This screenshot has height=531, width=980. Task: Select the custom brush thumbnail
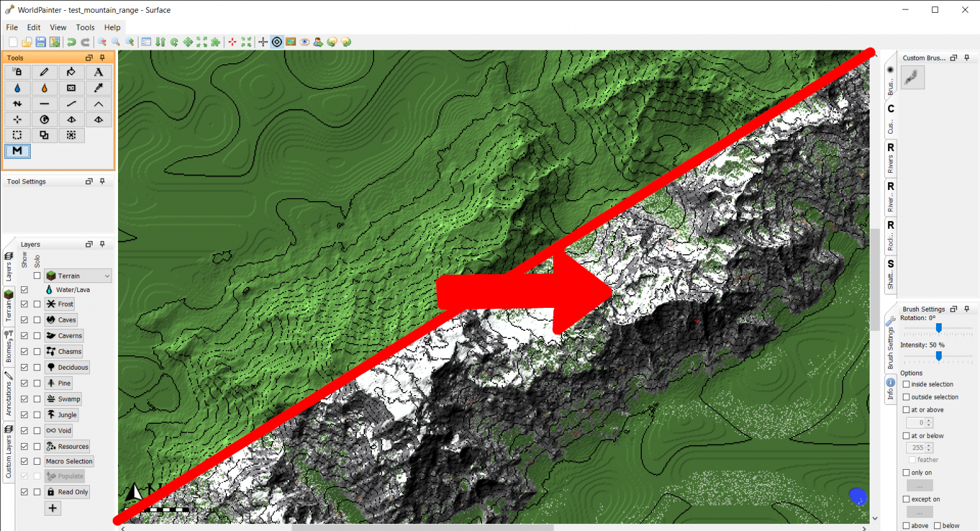pos(912,76)
